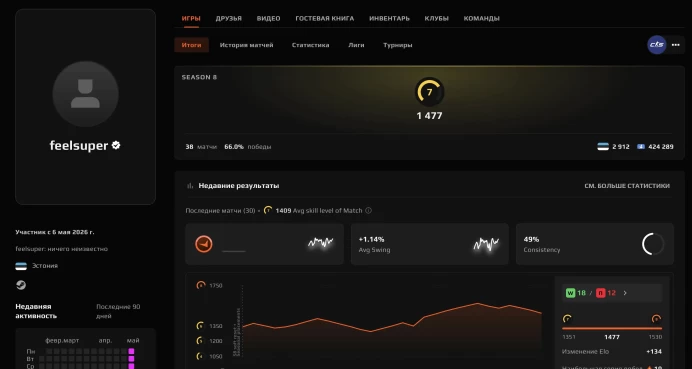Image resolution: width=692 pixels, height=369 pixels.
Task: Click the Avg Swing sparkline graph
Action: (486, 244)
